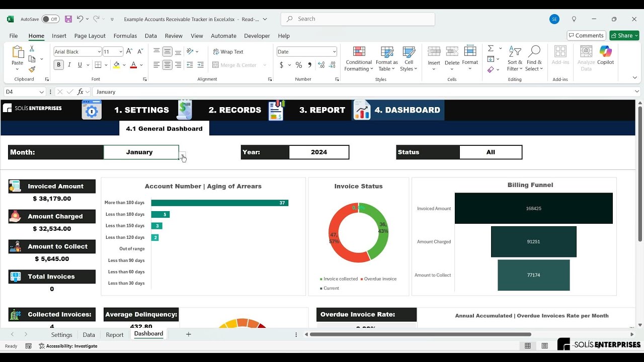Select the Report sheet tab
Image resolution: width=644 pixels, height=362 pixels.
[115, 335]
